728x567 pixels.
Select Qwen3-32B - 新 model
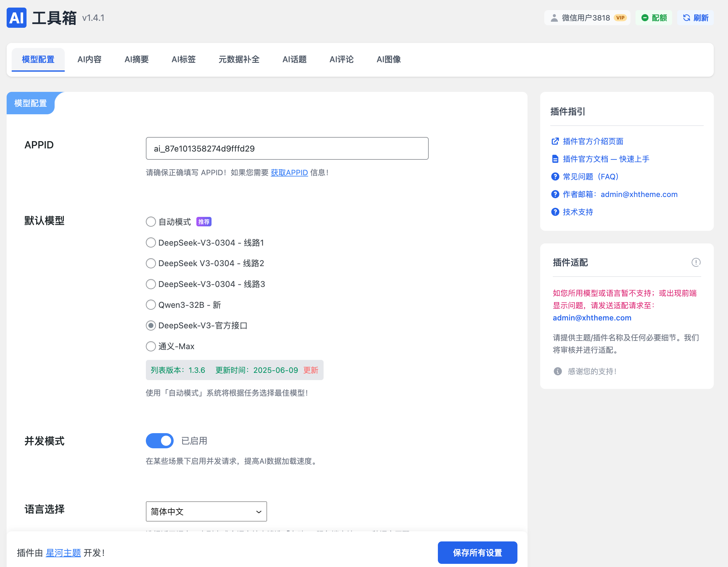[x=151, y=305]
